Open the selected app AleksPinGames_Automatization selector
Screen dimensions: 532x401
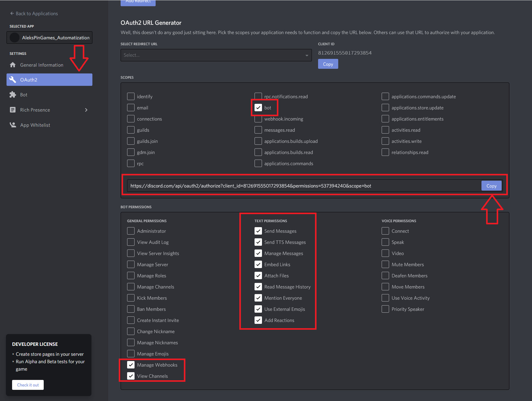coord(49,37)
